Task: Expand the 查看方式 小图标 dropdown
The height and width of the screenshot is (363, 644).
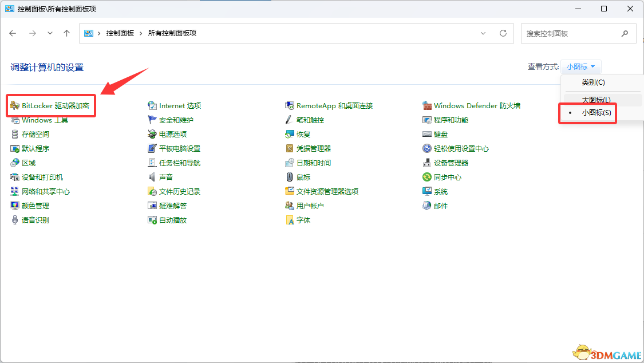Action: [x=581, y=67]
